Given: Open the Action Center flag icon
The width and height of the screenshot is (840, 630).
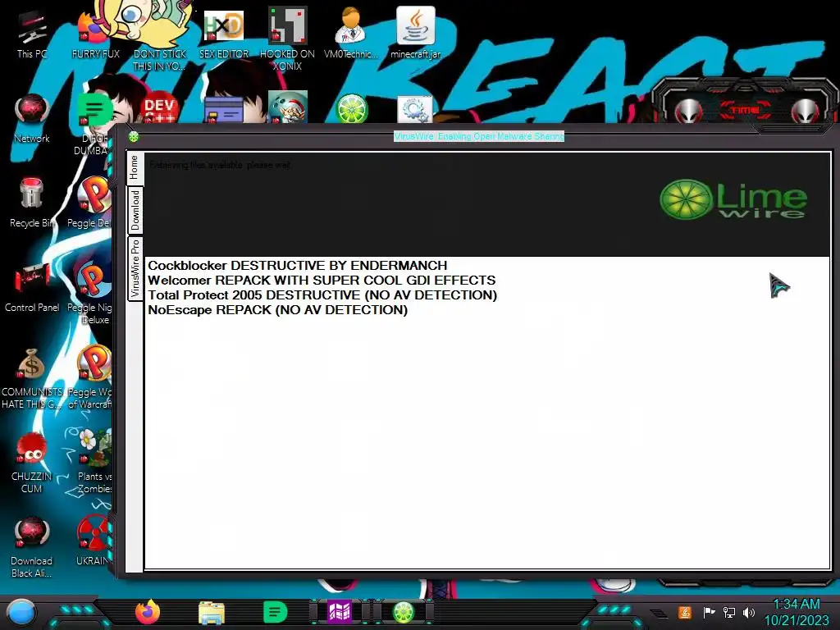Looking at the screenshot, I should 709,612.
